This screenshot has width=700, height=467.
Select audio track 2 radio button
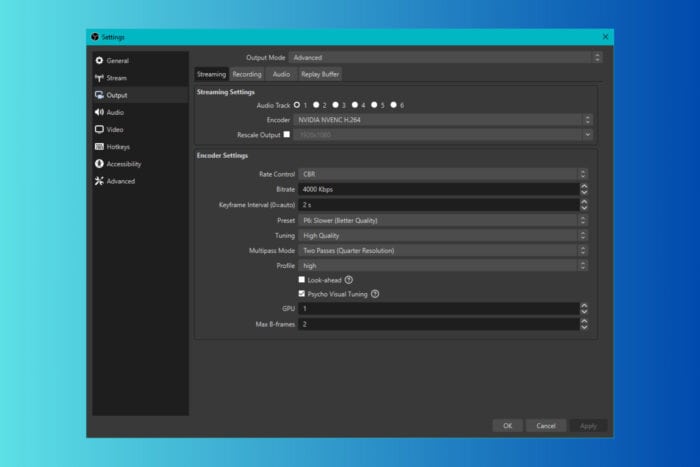[x=316, y=105]
